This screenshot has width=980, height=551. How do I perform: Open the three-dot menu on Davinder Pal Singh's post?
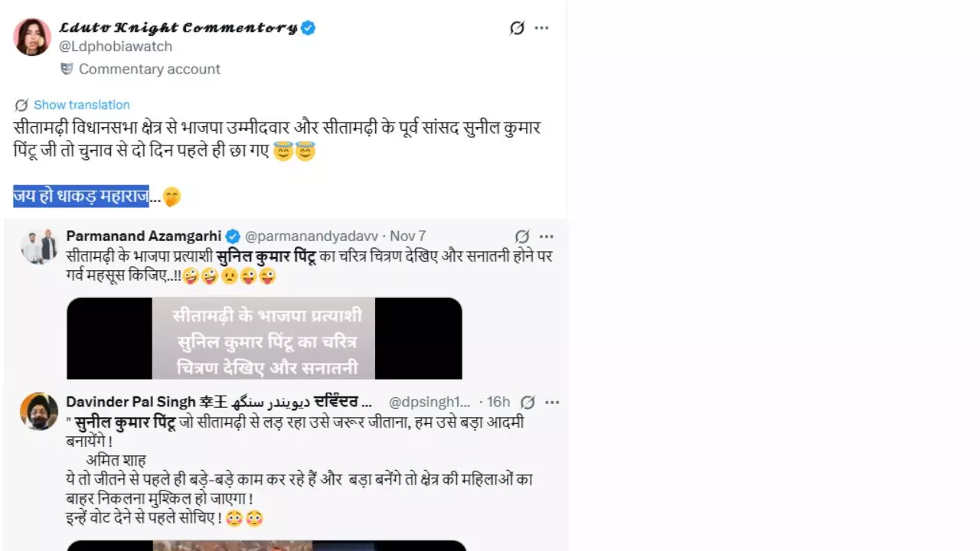(x=552, y=403)
